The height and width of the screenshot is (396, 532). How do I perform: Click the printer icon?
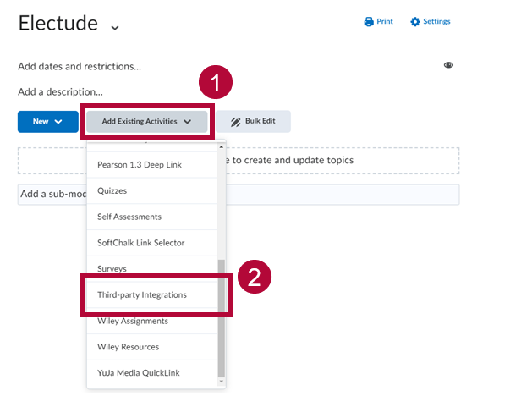pos(369,22)
